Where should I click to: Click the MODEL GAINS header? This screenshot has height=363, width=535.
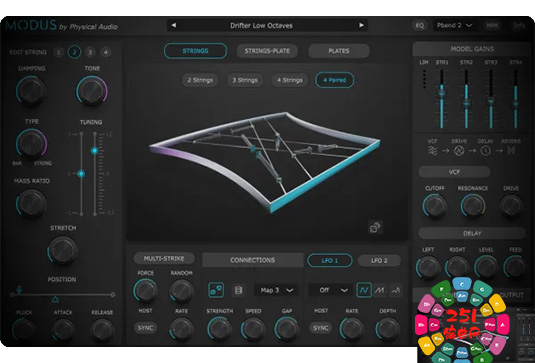pyautogui.click(x=472, y=49)
